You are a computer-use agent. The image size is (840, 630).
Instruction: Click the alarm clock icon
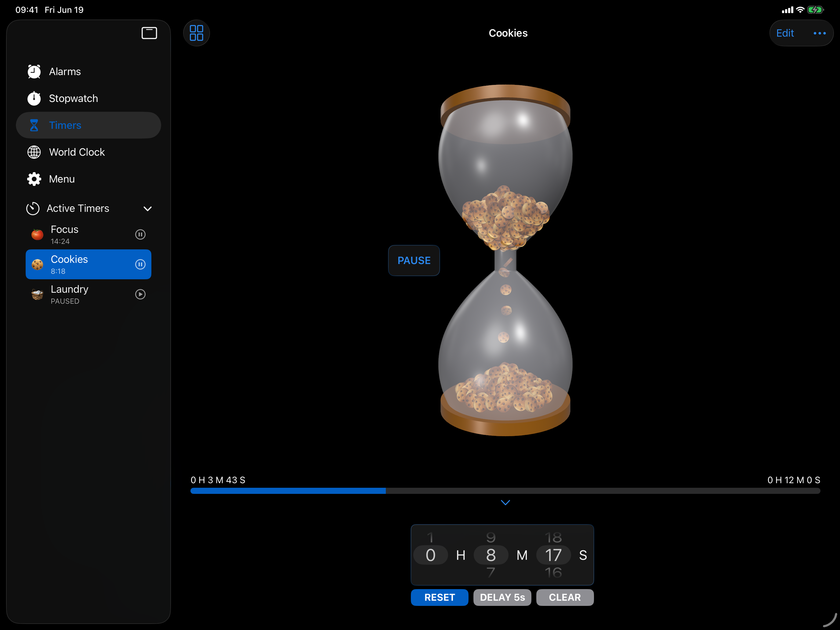[x=34, y=71]
